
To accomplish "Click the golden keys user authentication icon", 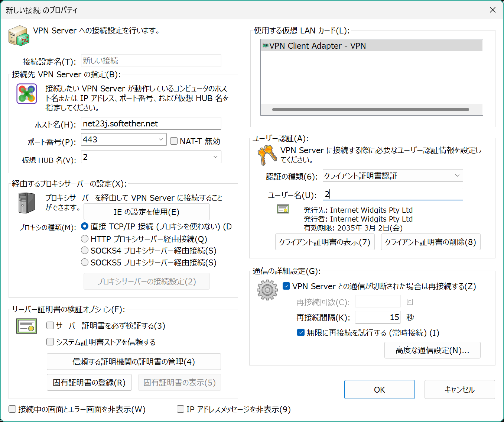I will [267, 155].
